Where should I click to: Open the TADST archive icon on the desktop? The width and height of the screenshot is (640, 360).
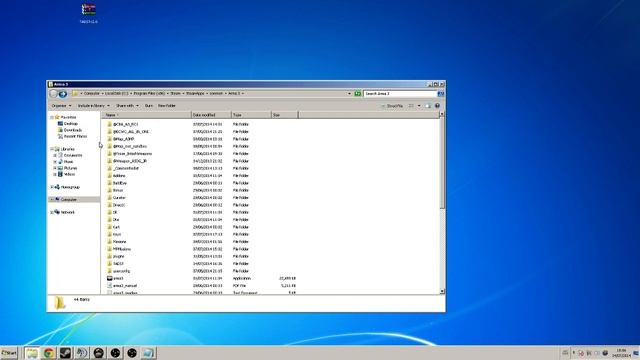[89, 13]
